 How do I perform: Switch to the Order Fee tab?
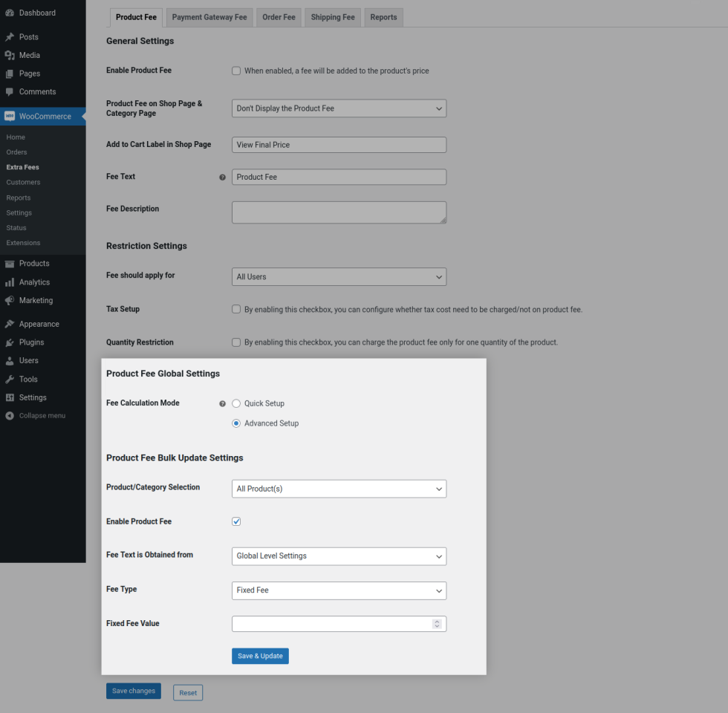pos(279,17)
